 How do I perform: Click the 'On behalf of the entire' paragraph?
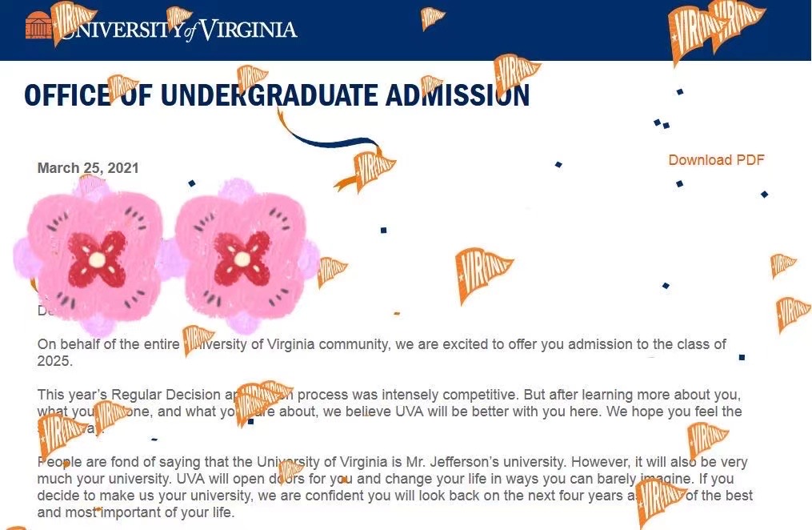click(382, 352)
